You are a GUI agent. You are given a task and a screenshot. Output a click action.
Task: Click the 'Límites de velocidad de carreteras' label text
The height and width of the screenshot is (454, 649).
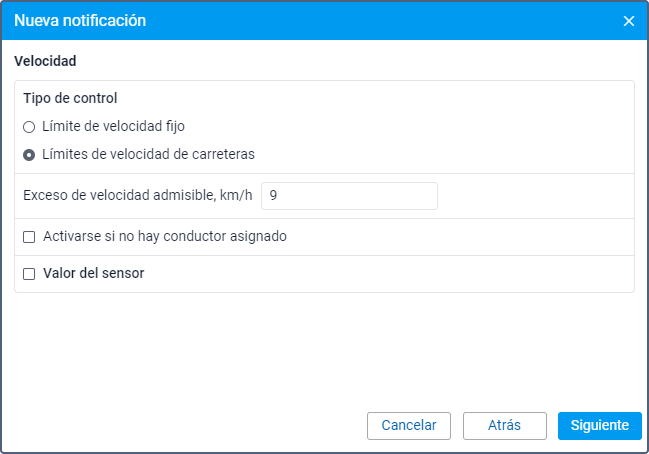[x=148, y=155]
